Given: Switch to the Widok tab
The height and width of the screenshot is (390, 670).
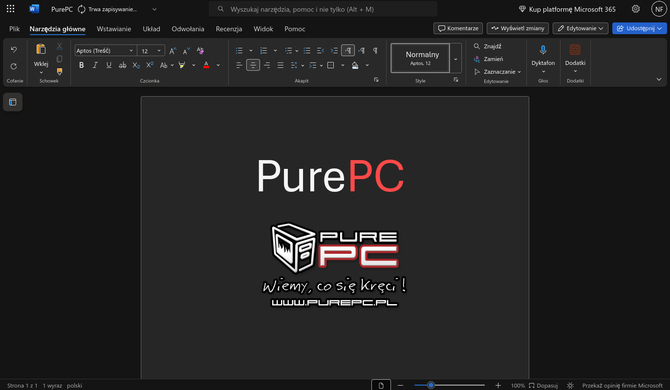Looking at the screenshot, I should point(263,29).
